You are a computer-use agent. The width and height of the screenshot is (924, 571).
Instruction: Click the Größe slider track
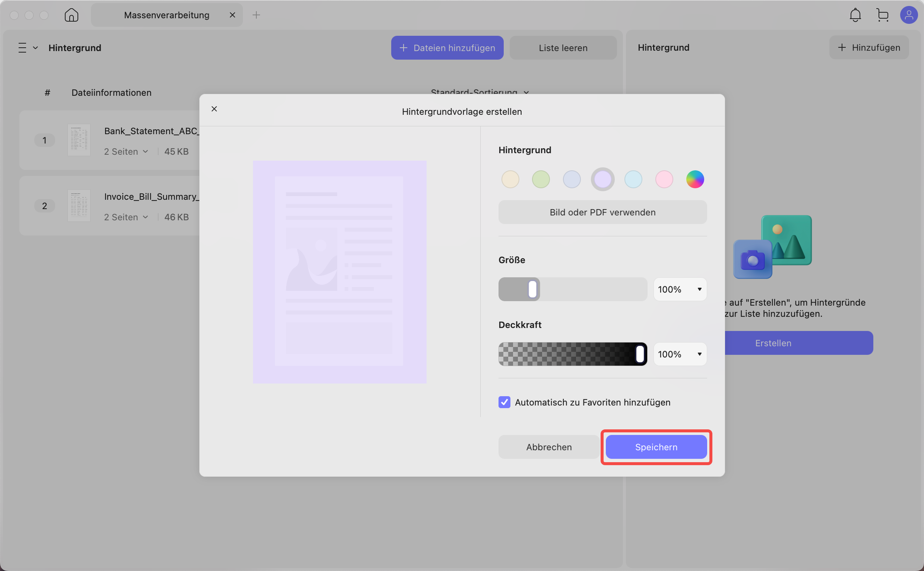point(573,289)
